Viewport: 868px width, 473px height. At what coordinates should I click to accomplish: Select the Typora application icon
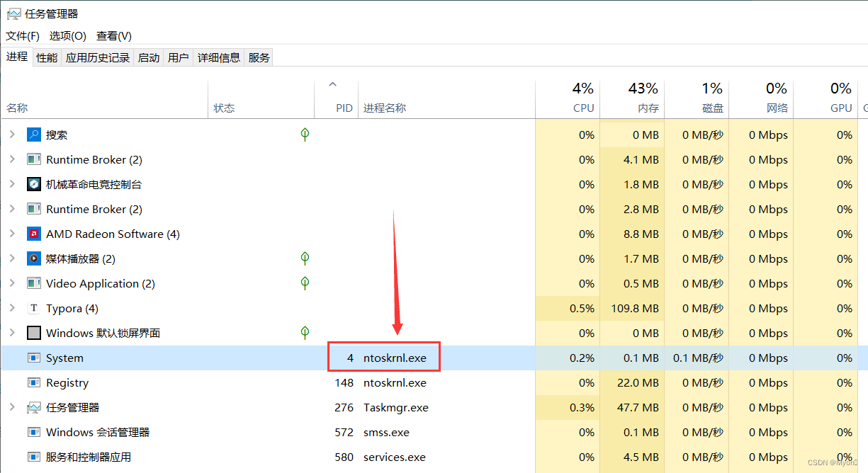(34, 308)
